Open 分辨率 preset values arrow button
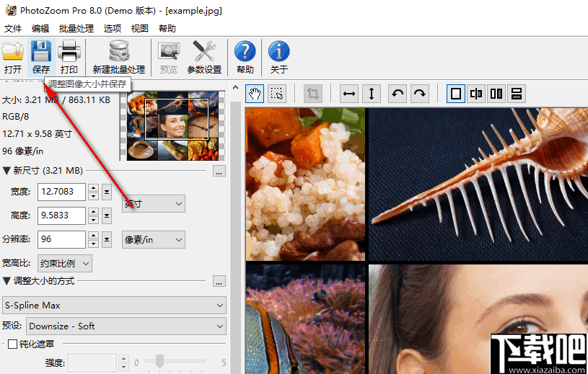The height and width of the screenshot is (374, 588). click(x=107, y=239)
